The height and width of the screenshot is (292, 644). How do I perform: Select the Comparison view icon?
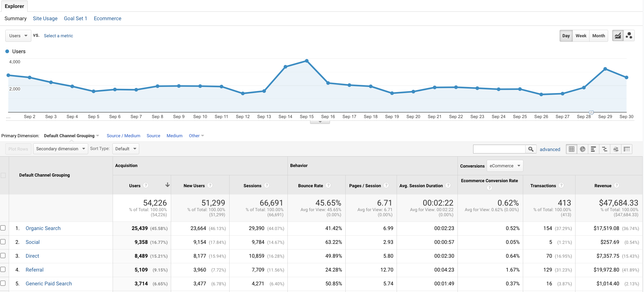click(x=605, y=149)
